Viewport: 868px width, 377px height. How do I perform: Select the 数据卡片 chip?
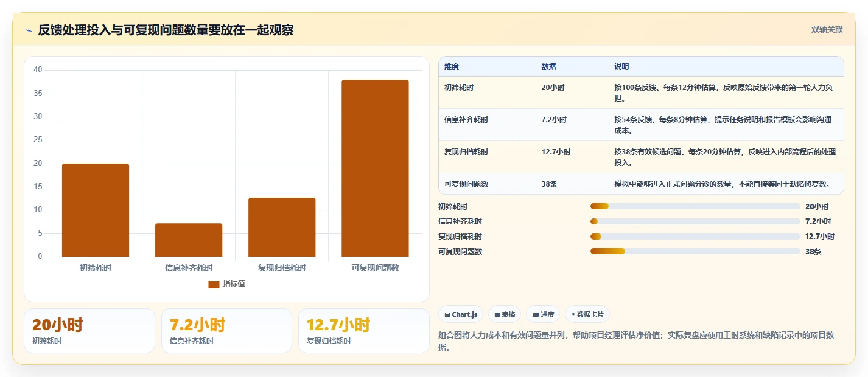tap(587, 314)
